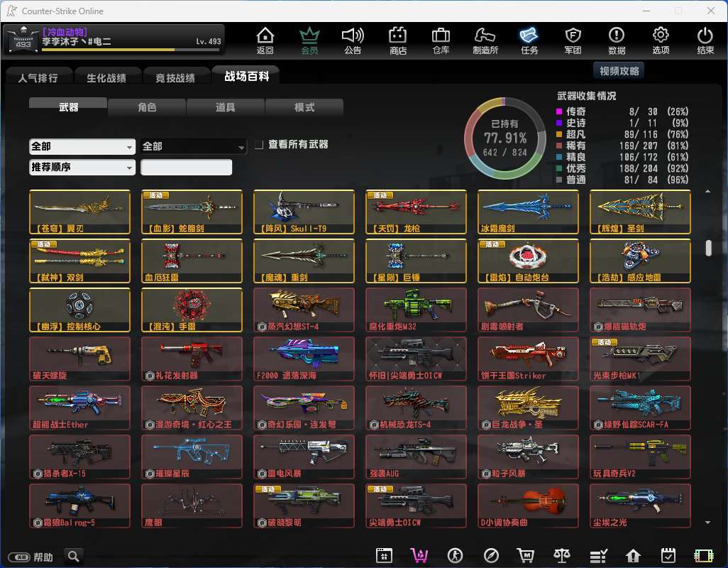
Task: Click the compass icon in bottom bar
Action: [x=491, y=555]
